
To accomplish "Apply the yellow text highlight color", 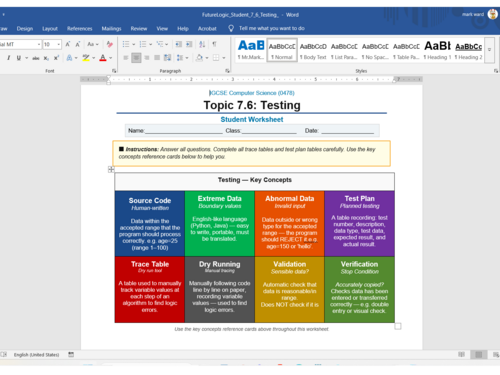I will tap(86, 58).
